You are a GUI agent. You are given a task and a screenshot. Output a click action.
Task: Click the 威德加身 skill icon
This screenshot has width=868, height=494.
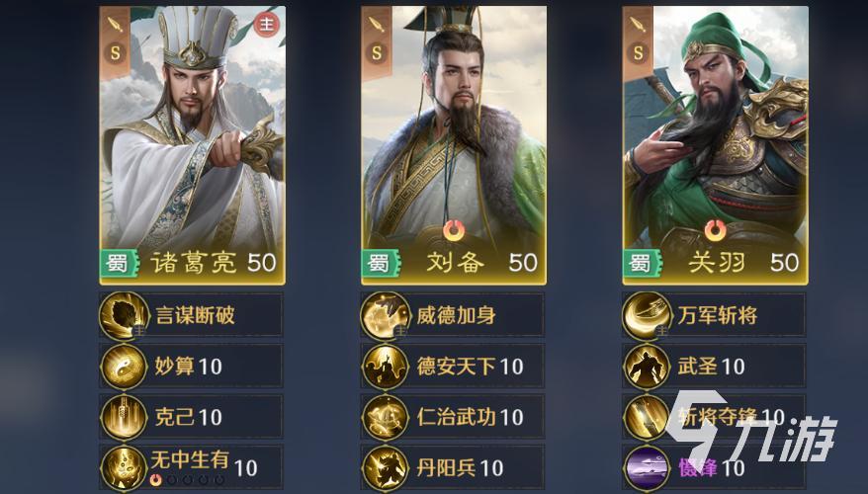click(x=385, y=315)
